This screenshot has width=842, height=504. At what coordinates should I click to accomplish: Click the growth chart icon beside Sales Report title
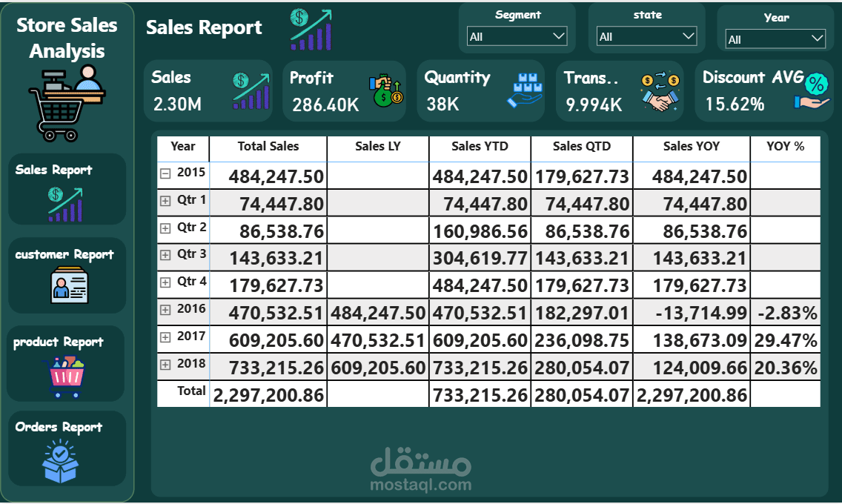pyautogui.click(x=311, y=30)
